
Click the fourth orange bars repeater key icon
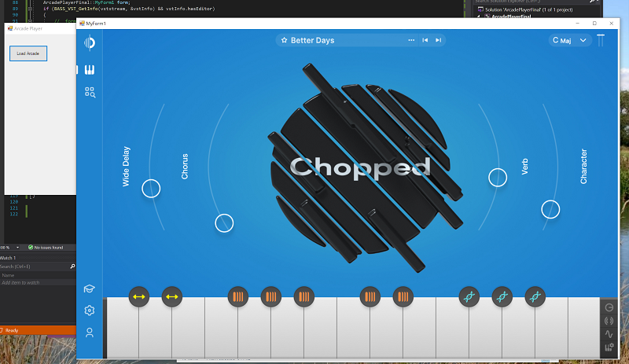[x=370, y=297]
